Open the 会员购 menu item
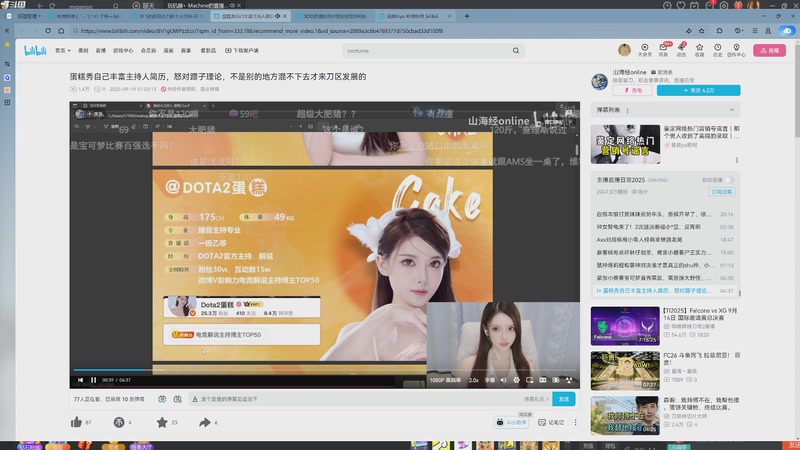 coord(148,51)
